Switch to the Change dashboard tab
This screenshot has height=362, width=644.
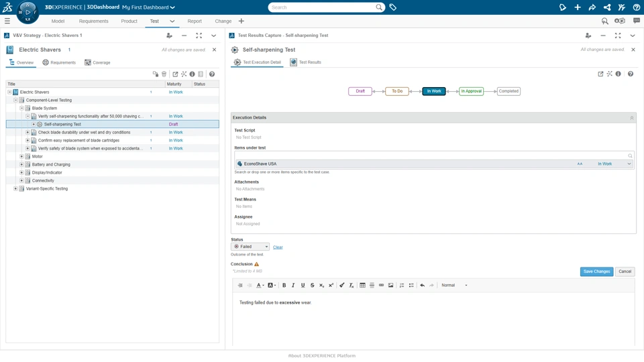(x=223, y=21)
